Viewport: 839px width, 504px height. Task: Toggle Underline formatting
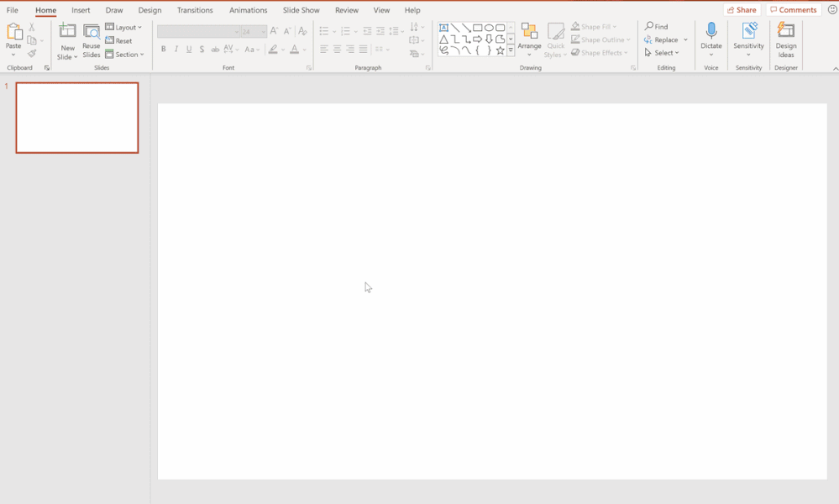[189, 50]
